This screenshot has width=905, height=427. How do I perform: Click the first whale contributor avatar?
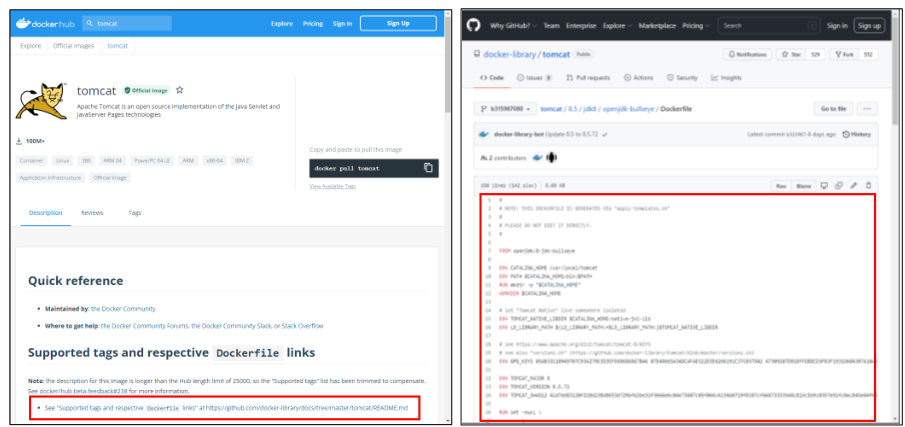(x=537, y=157)
